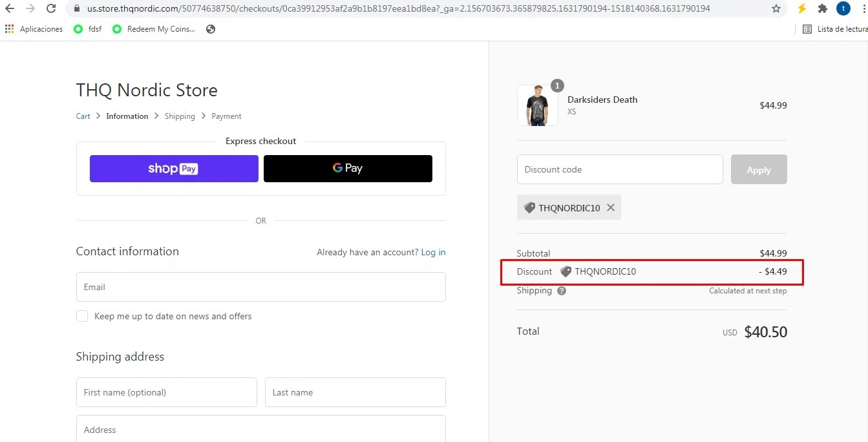
Task: Go to the Cart breadcrumb link
Action: [x=83, y=116]
